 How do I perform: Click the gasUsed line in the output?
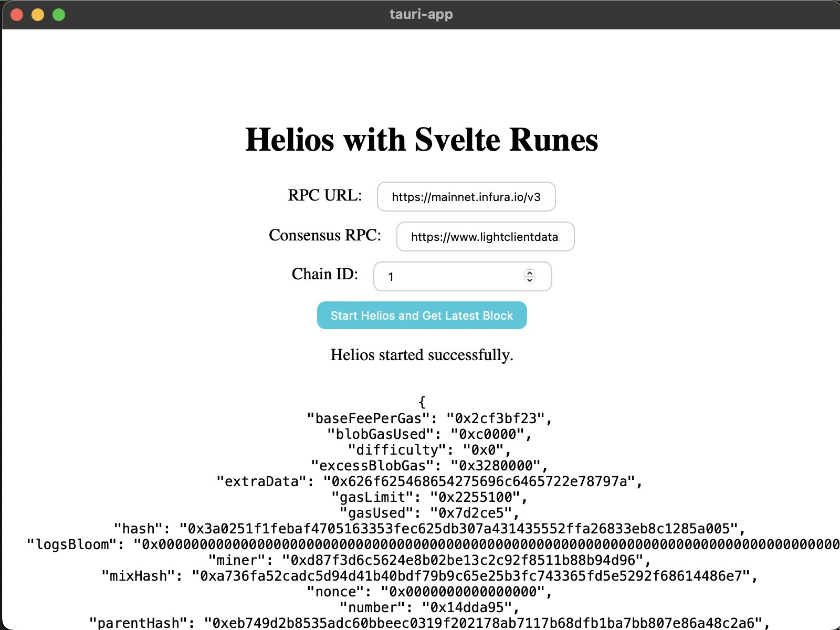[x=429, y=513]
